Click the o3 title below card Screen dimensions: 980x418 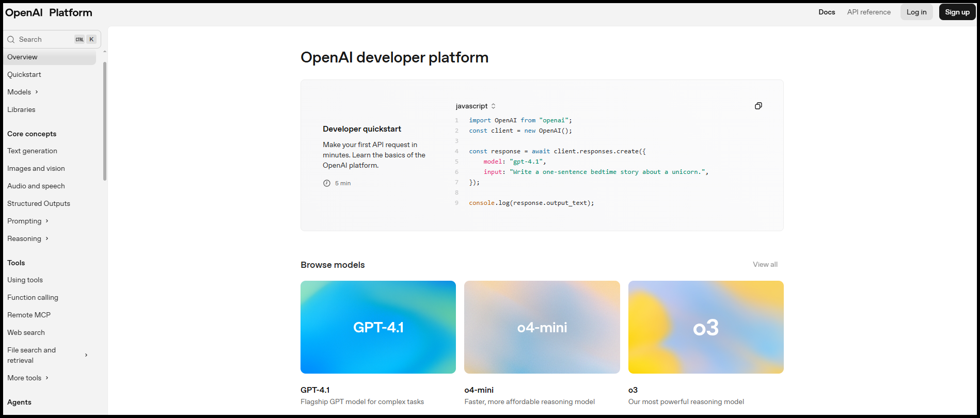(633, 390)
